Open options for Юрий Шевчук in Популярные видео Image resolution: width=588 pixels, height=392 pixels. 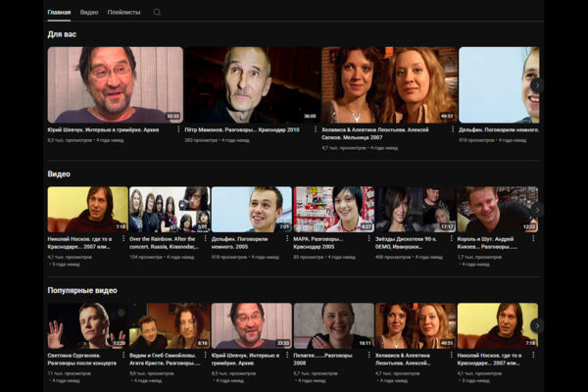tap(287, 355)
